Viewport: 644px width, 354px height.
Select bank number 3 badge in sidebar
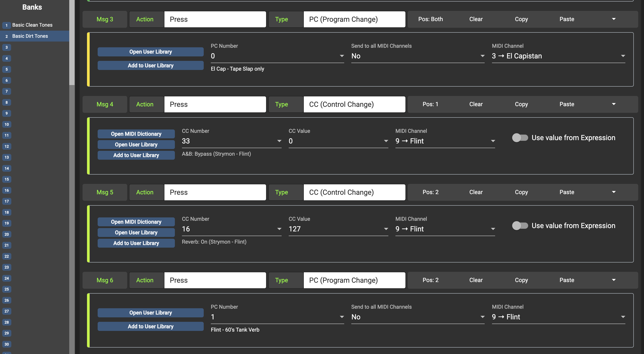click(6, 47)
